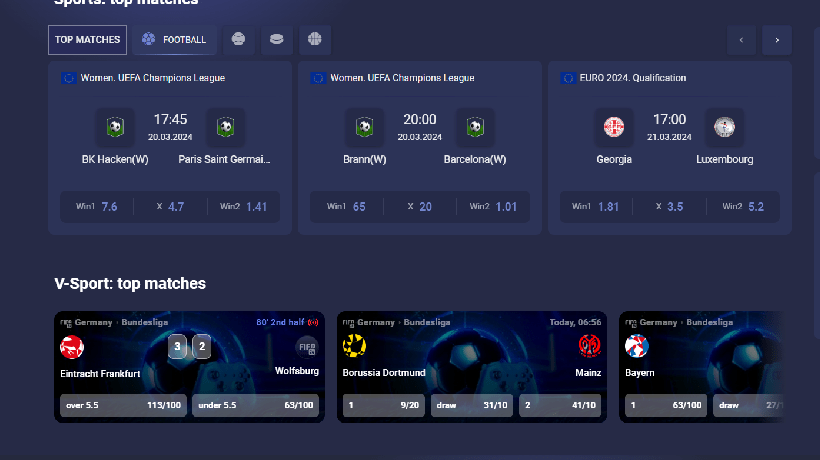This screenshot has height=460, width=820.
Task: Go to previous top matches with left arrow
Action: click(741, 40)
